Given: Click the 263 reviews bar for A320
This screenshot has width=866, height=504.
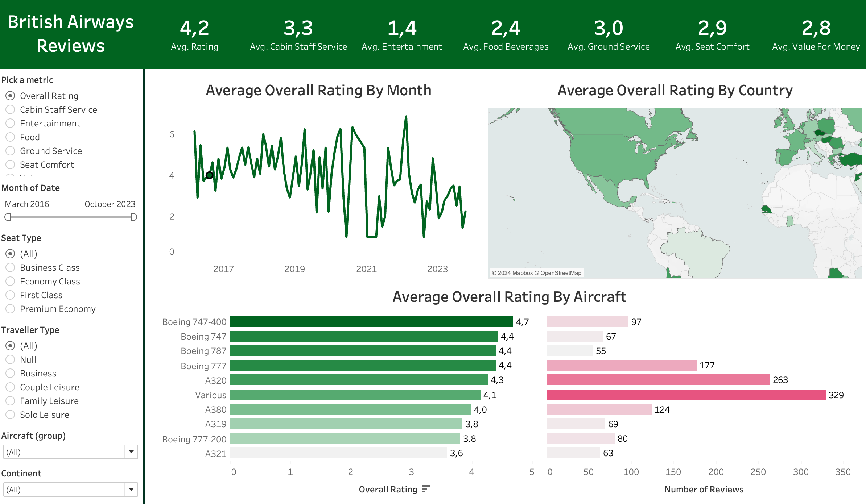Looking at the screenshot, I should (x=658, y=380).
